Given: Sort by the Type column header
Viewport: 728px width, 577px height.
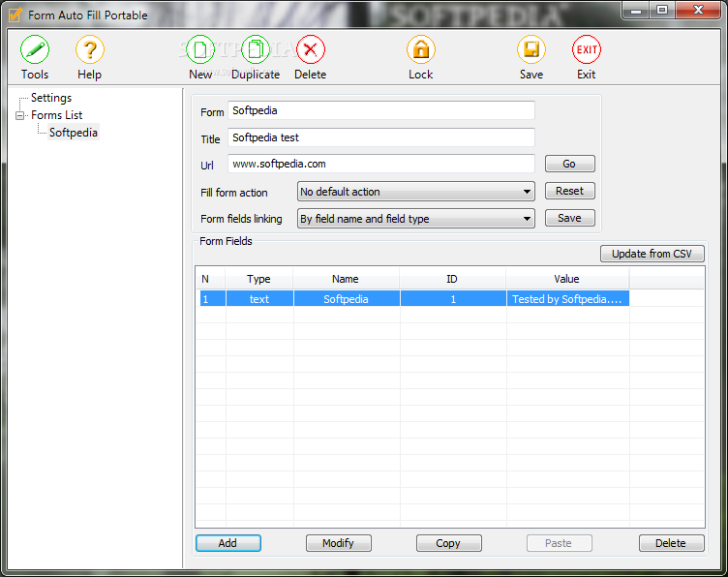Looking at the screenshot, I should tap(259, 279).
